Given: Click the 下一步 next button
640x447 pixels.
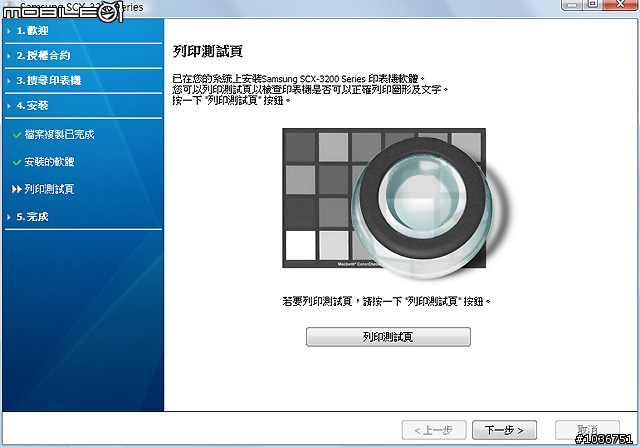Looking at the screenshot, I should pos(504,430).
